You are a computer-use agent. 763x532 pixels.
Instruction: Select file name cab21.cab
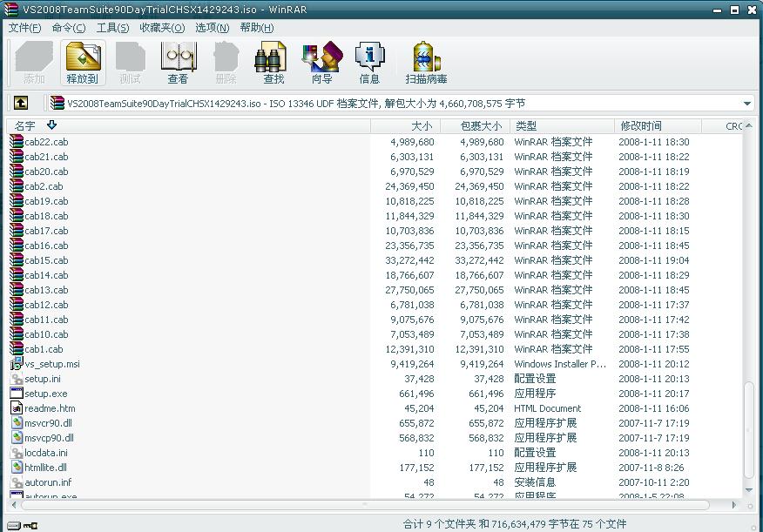coord(46,157)
